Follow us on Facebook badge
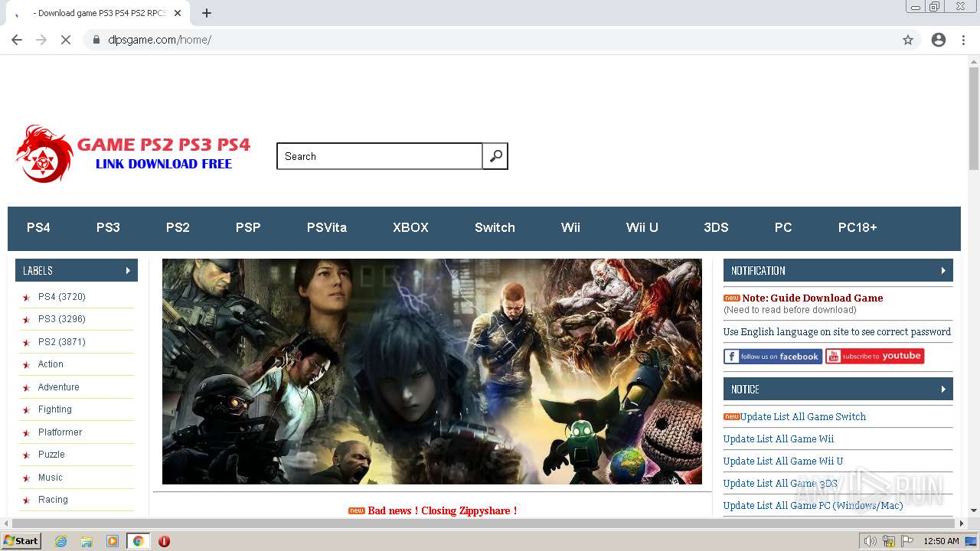 [x=773, y=357]
